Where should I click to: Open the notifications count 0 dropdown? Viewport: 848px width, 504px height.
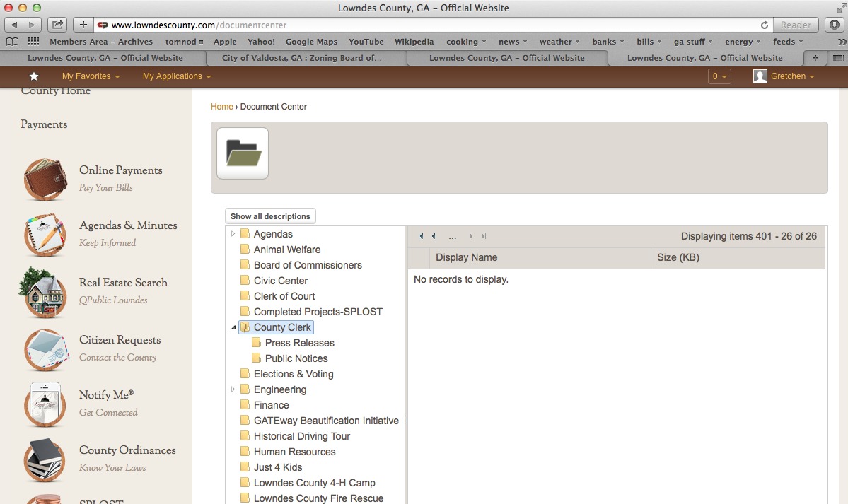tap(719, 76)
